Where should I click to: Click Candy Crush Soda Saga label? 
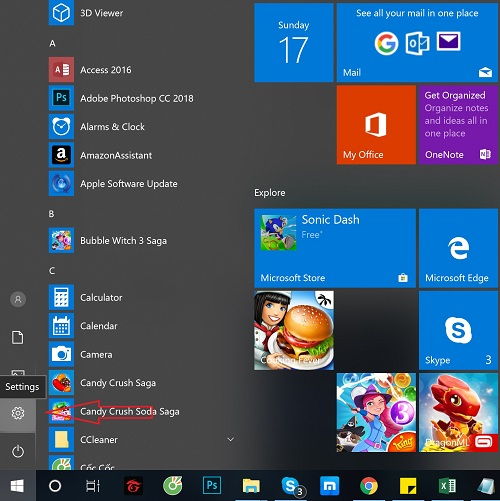pos(130,411)
